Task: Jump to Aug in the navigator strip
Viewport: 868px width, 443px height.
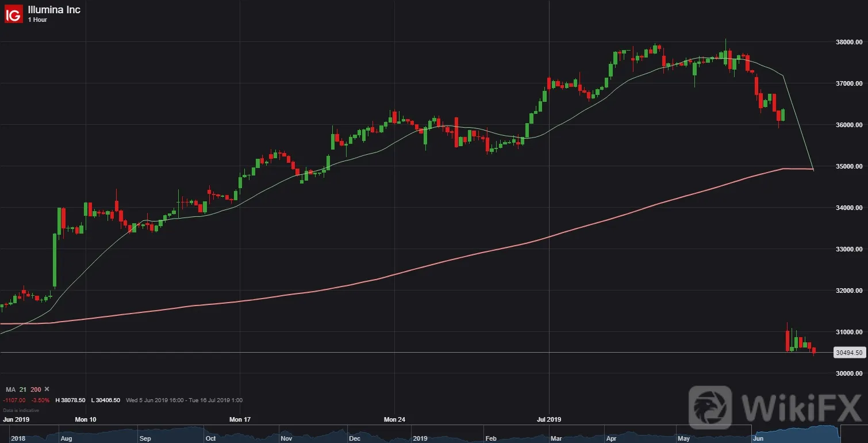Action: [x=66, y=438]
